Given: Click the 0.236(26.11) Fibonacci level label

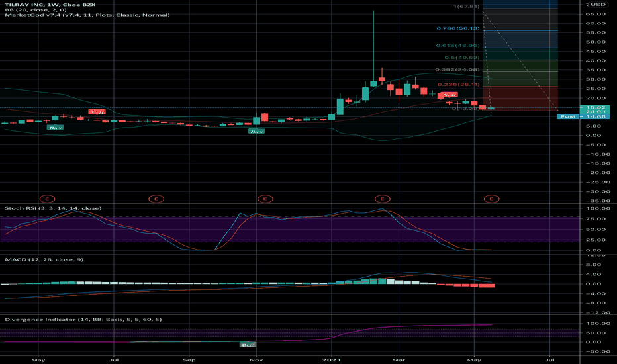Looking at the screenshot, I should [x=459, y=85].
